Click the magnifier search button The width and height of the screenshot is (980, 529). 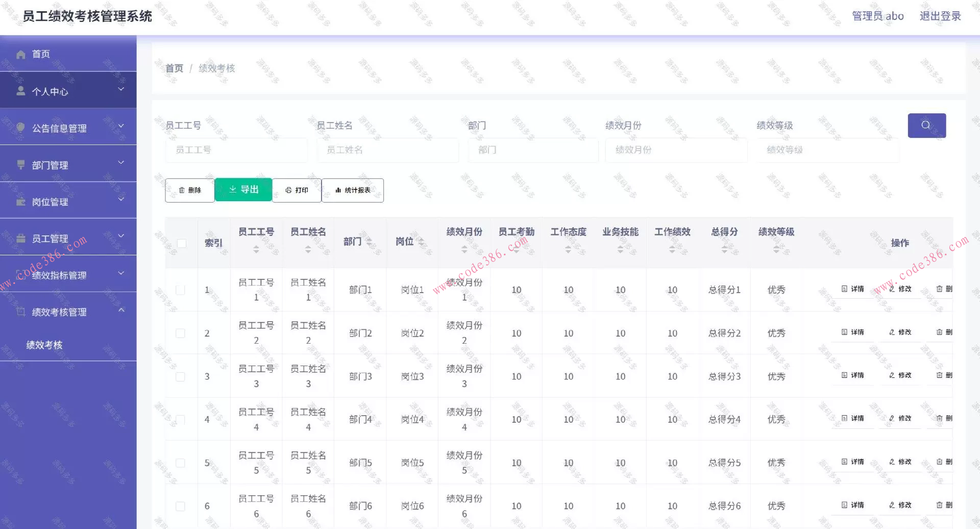tap(926, 125)
